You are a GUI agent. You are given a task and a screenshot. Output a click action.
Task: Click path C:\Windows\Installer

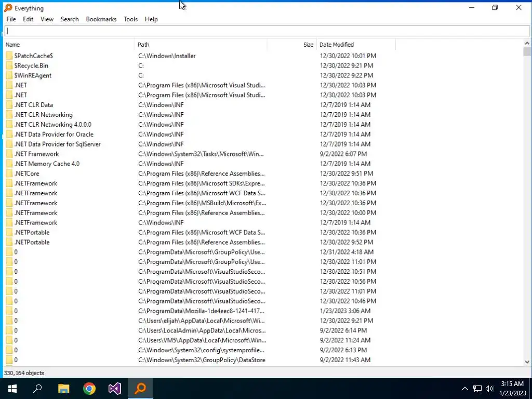pos(167,56)
